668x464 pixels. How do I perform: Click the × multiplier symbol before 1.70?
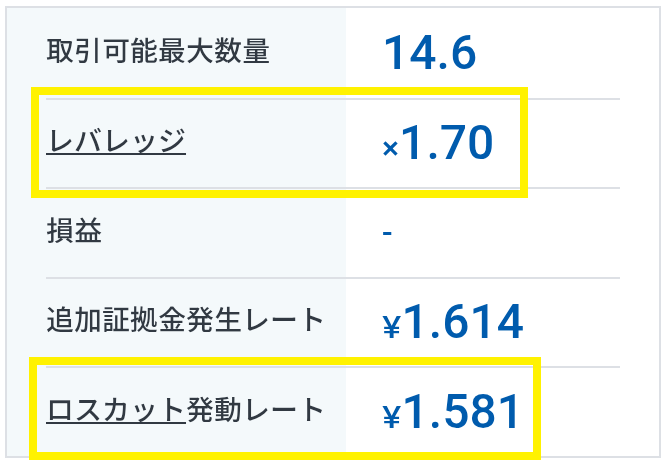pos(390,149)
